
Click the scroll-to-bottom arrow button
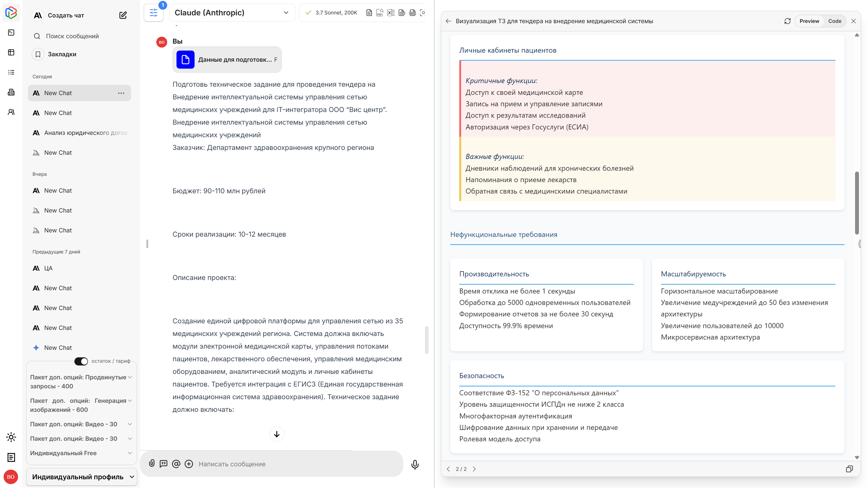pos(277,434)
